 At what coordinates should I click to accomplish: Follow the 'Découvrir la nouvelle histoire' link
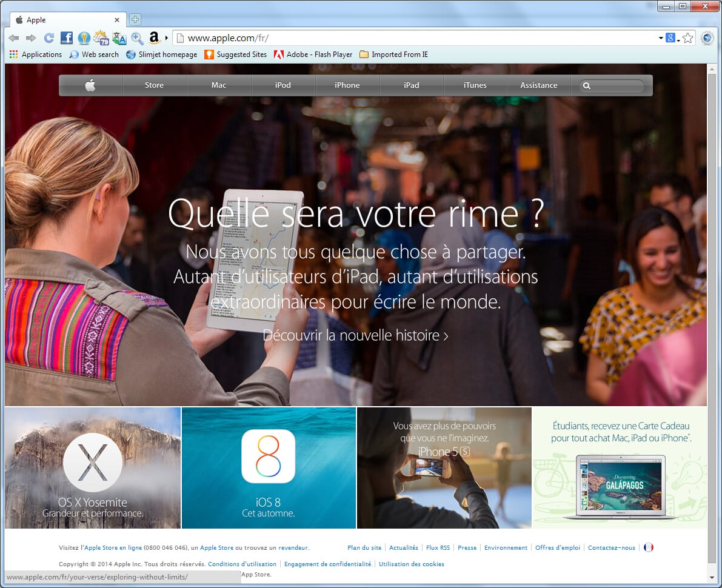click(355, 335)
